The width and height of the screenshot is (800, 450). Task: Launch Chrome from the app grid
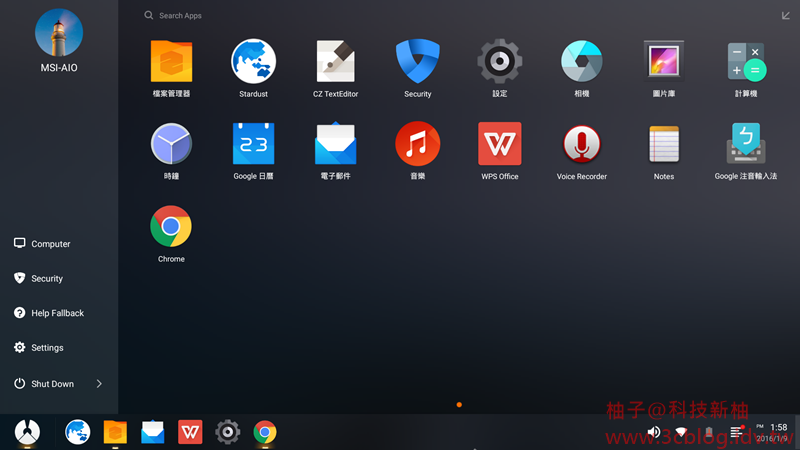[171, 226]
